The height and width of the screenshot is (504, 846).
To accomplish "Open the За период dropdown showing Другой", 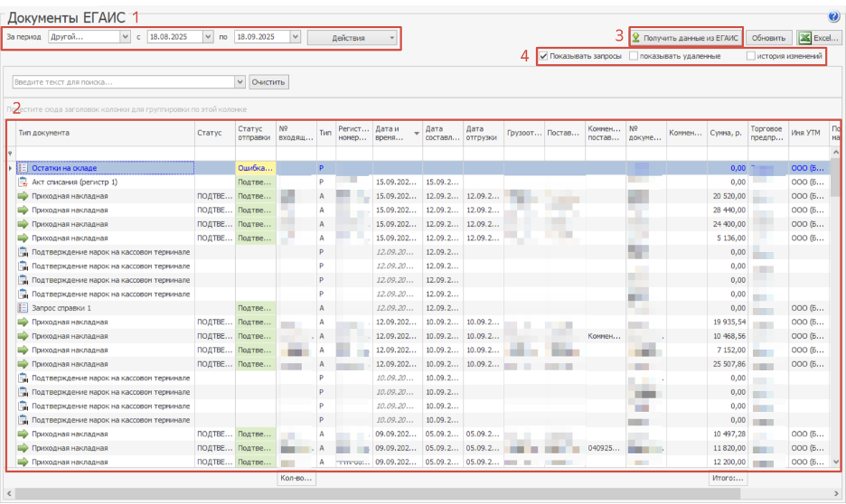I will point(125,37).
